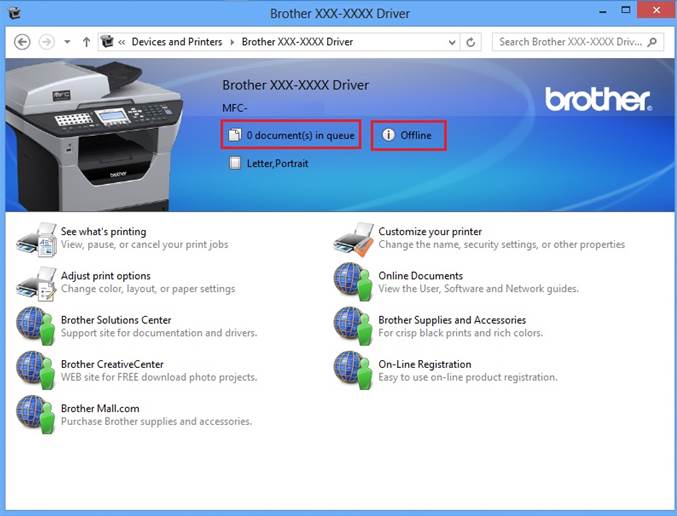Select Devices and Printers in breadcrumb
The height and width of the screenshot is (516, 677).
[x=178, y=42]
